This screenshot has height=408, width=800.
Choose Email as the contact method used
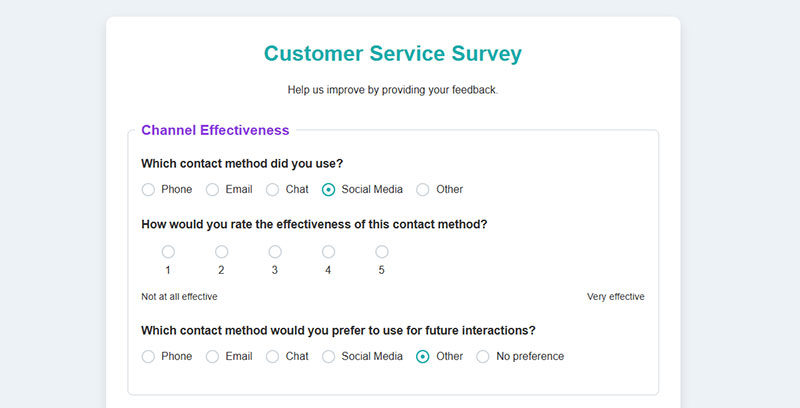click(x=212, y=189)
